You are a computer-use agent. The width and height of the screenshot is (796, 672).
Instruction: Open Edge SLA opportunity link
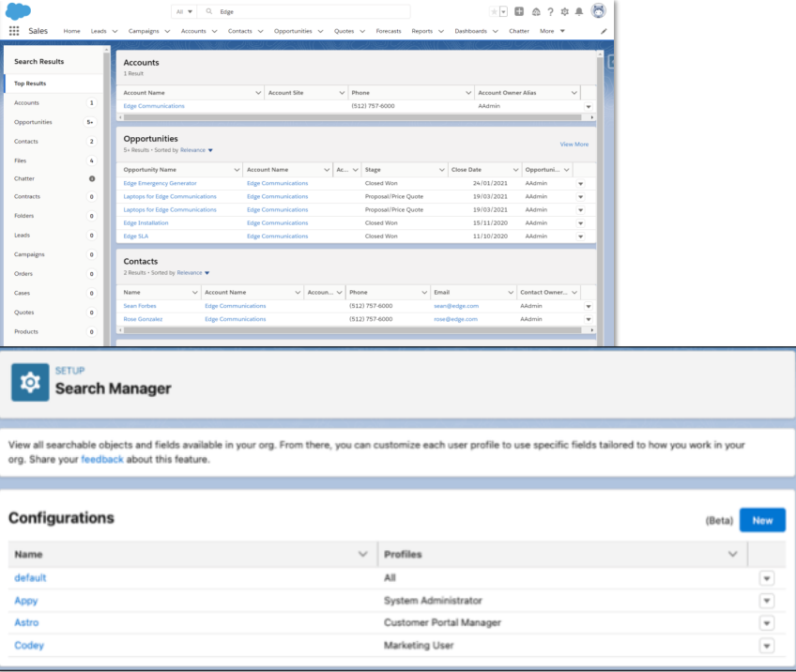tap(136, 236)
